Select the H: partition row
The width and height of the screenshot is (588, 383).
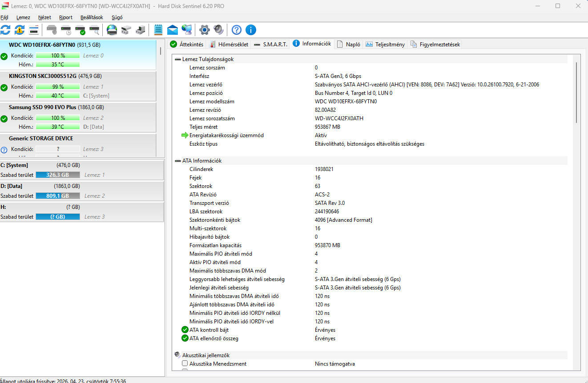coord(82,212)
